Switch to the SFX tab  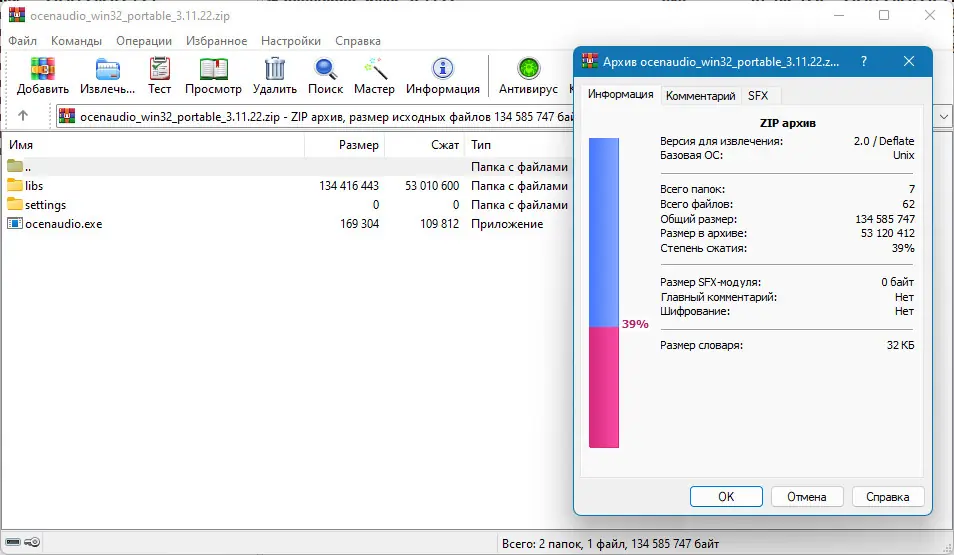pos(757,96)
